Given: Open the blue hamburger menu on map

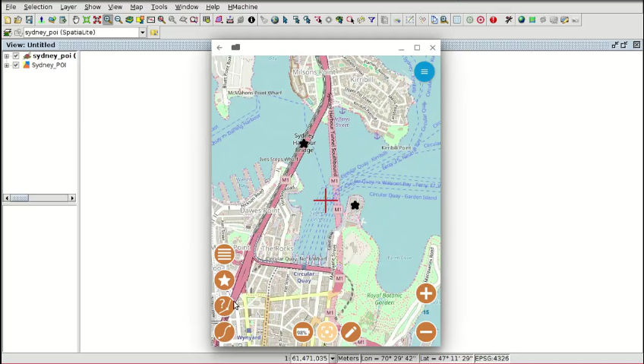Looking at the screenshot, I should [x=424, y=72].
